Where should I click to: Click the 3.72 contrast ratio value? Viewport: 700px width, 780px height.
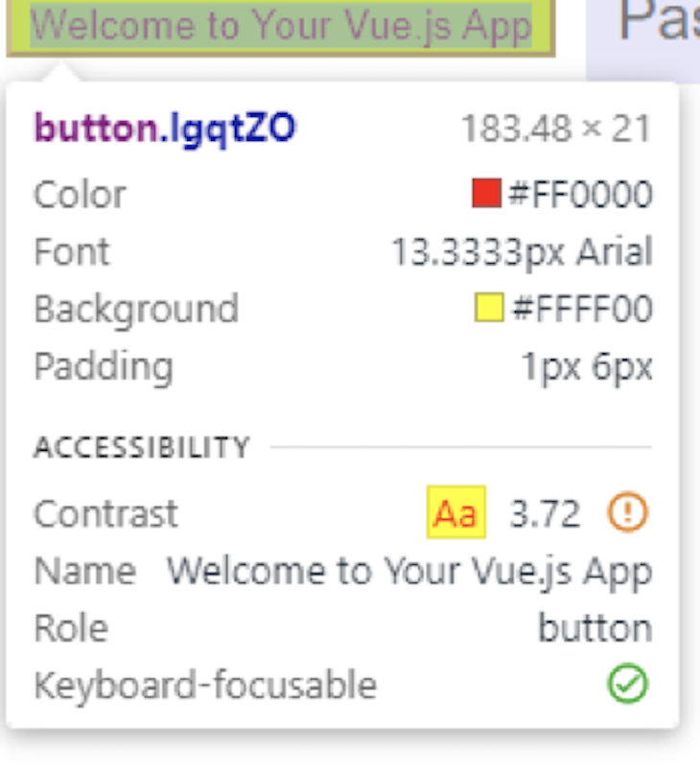coord(545,515)
